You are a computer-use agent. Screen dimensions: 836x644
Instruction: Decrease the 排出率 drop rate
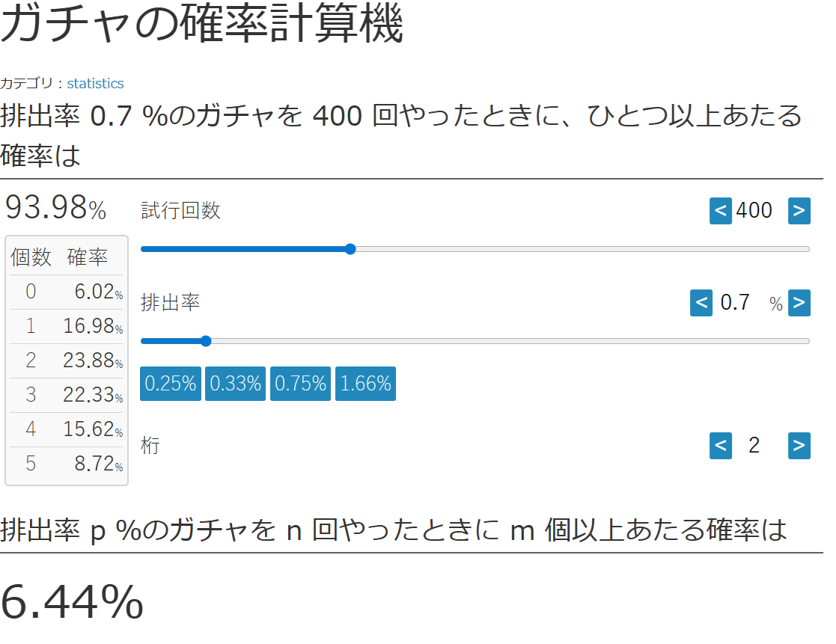701,303
